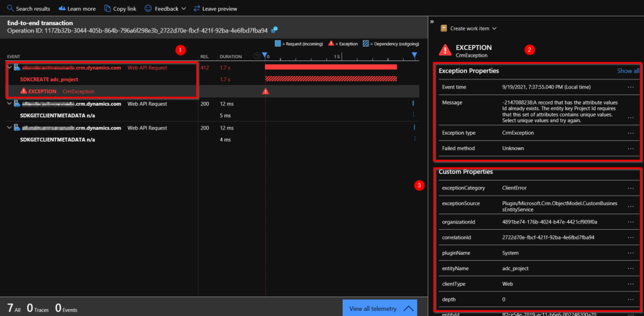Collapse the first Web API Request row
The width and height of the screenshot is (644, 316).
point(9,67)
